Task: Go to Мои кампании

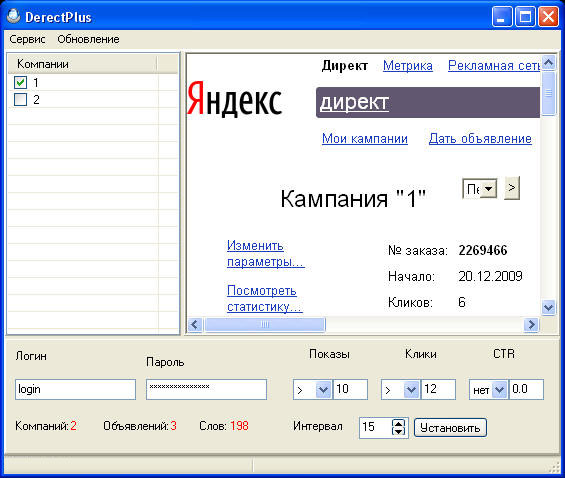Action: pos(365,138)
